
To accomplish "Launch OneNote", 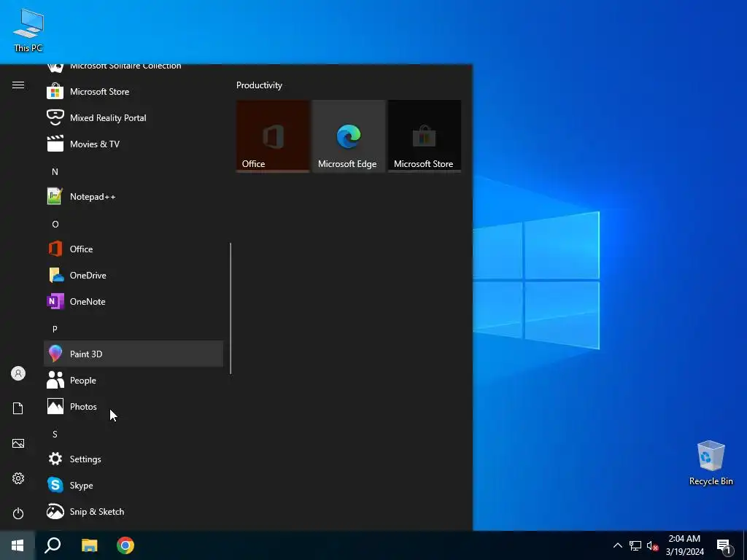I will tap(133, 301).
